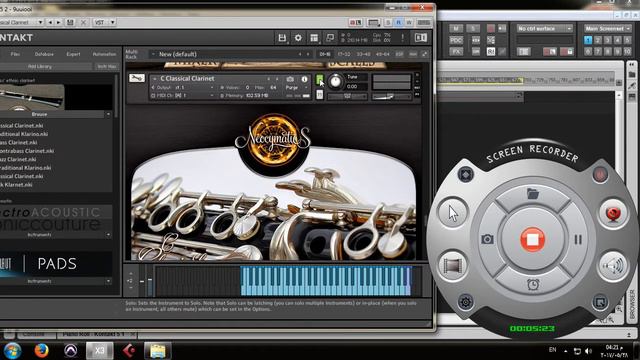Switch to the Automation tab in Kontakt browser
This screenshot has height=360, width=640.
tap(104, 54)
